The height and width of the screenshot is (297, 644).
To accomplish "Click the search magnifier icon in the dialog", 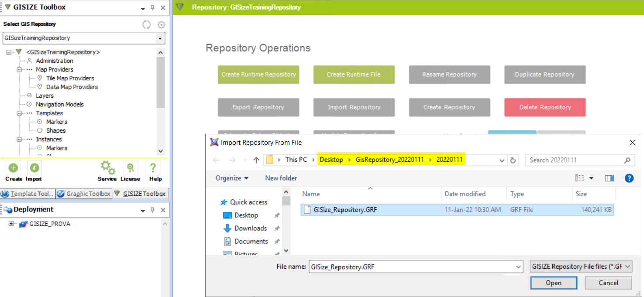I will tap(627, 160).
